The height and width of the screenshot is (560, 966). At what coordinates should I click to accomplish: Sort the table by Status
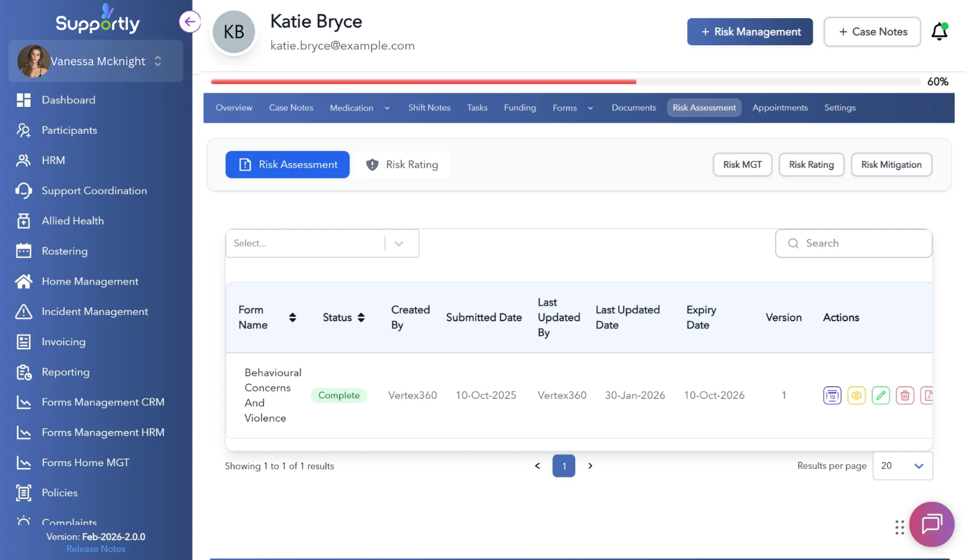[361, 317]
